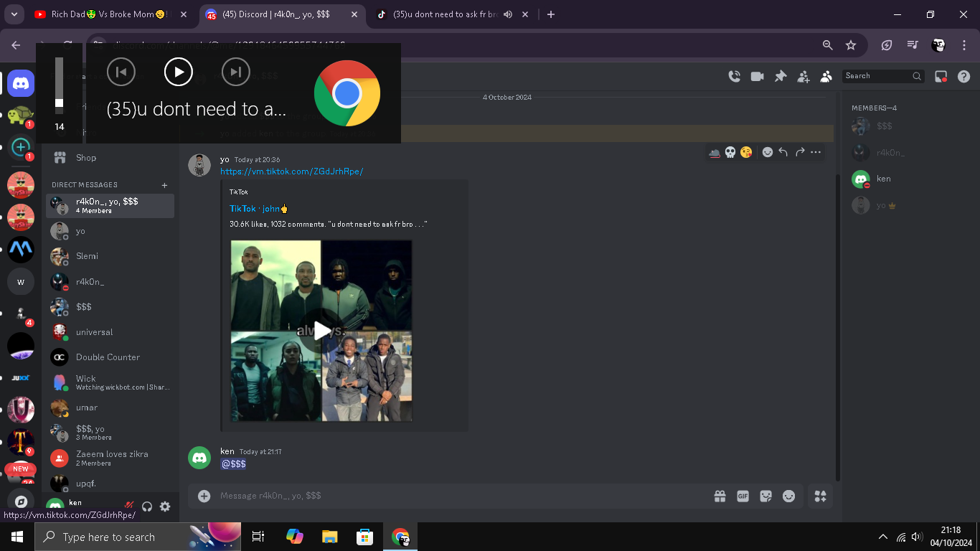
Task: Open File Explorer from the taskbar
Action: click(329, 537)
